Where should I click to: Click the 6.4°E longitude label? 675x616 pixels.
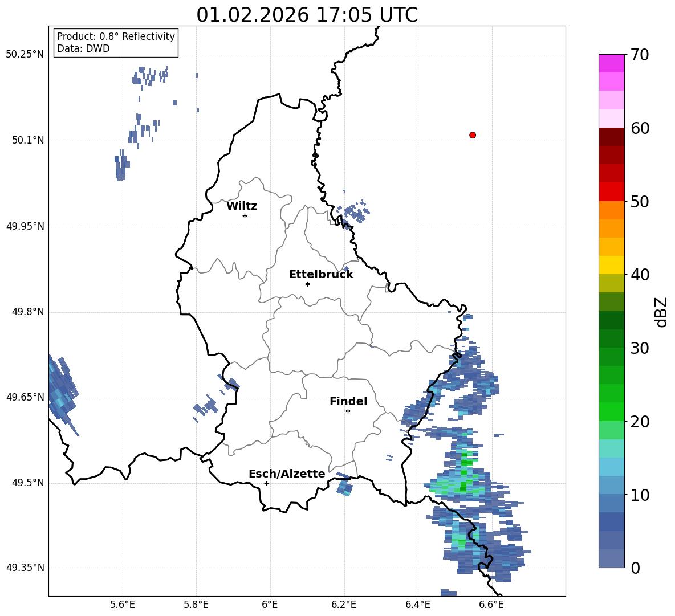(x=417, y=605)
